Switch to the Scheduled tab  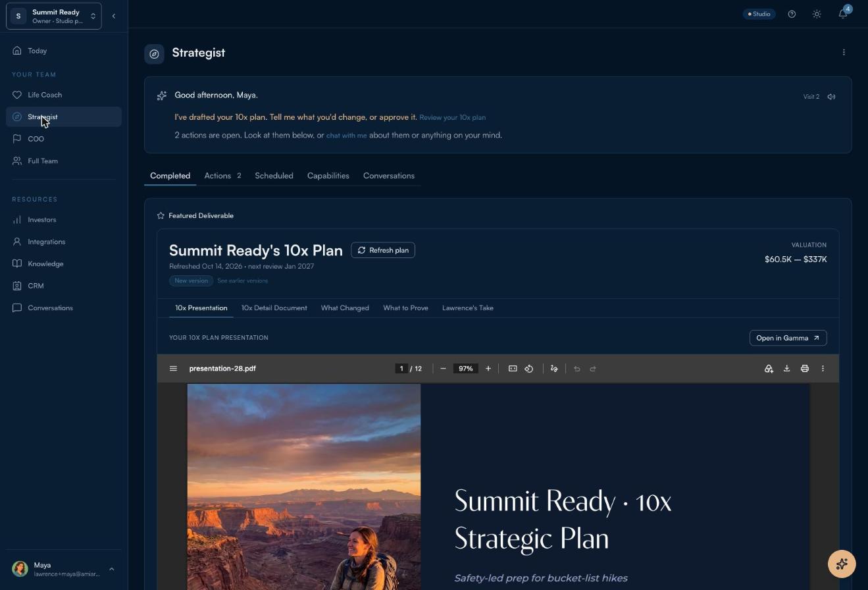coord(274,176)
